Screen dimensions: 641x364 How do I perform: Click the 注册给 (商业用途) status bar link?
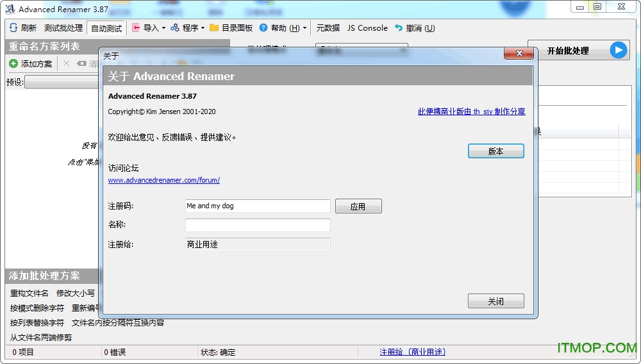[412, 352]
